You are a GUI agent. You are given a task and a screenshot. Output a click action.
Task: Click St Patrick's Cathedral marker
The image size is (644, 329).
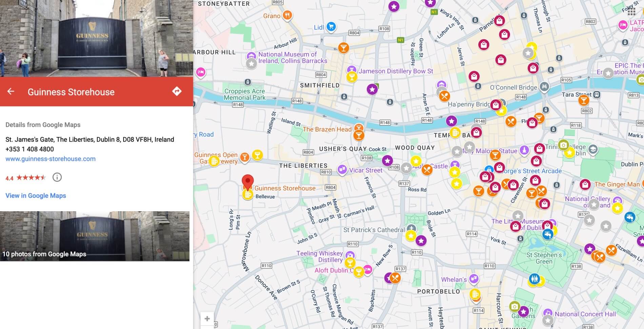pos(411,228)
